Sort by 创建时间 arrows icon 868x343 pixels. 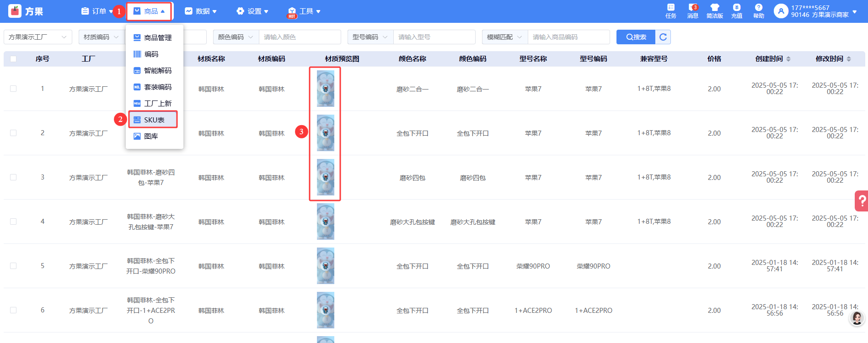coord(788,59)
